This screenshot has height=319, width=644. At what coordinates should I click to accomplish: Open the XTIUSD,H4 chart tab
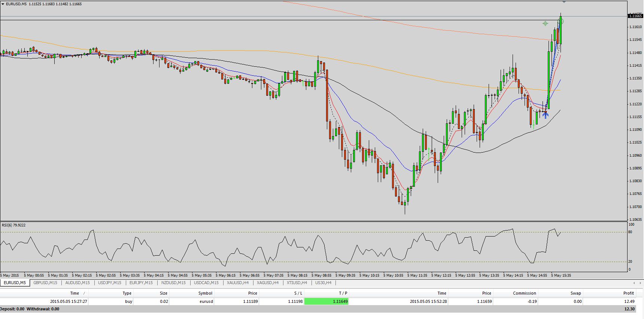297,283
